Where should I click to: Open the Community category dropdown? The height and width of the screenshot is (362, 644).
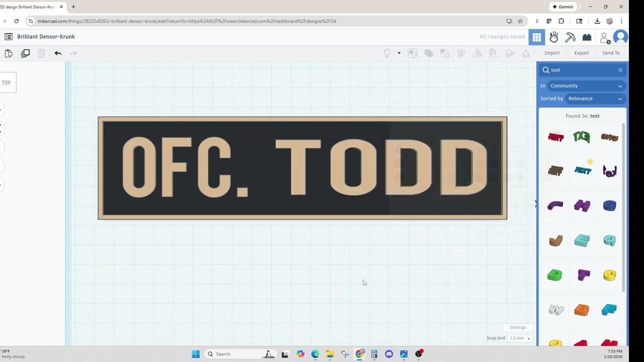587,86
